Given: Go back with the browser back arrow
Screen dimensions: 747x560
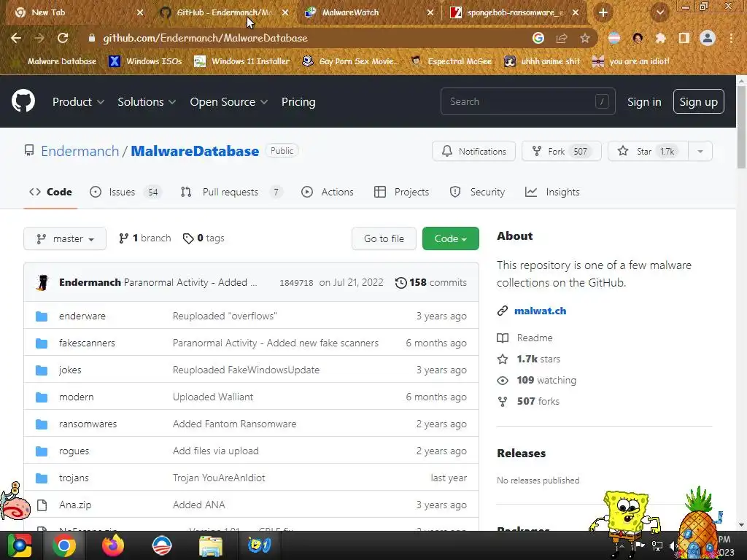Looking at the screenshot, I should [16, 38].
